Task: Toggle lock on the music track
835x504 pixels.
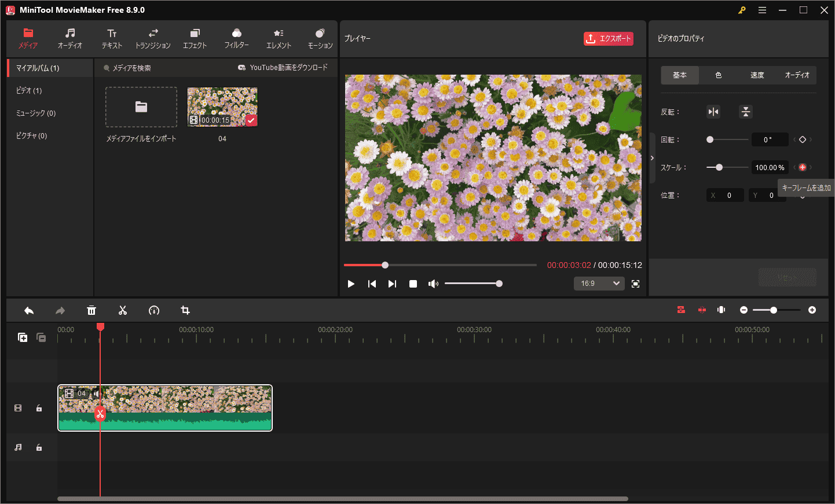Action: coord(39,447)
